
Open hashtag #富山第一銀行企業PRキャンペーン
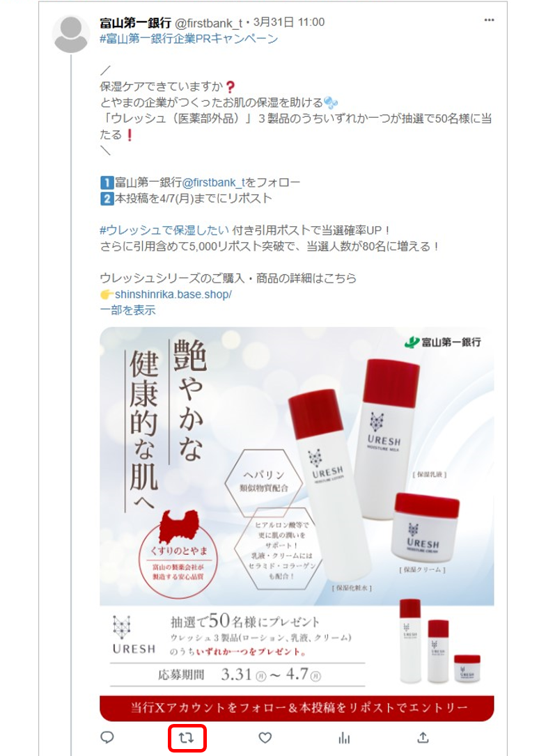[x=189, y=38]
